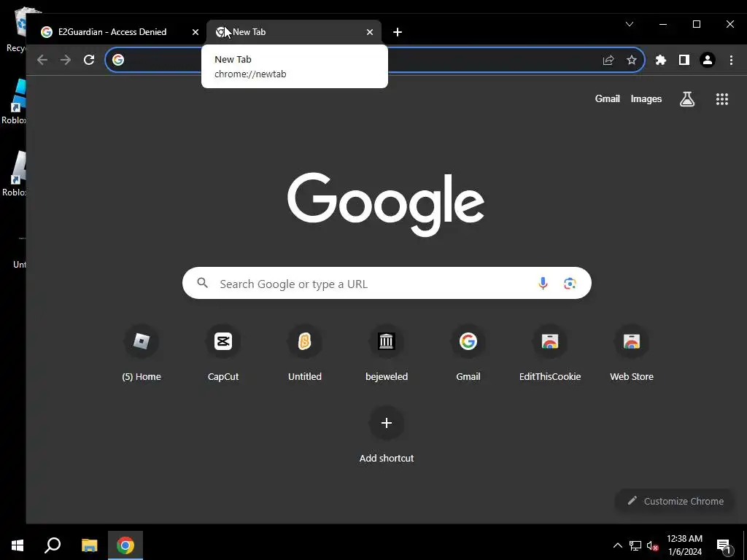
Task: Select the New Tab tab
Action: tap(293, 32)
